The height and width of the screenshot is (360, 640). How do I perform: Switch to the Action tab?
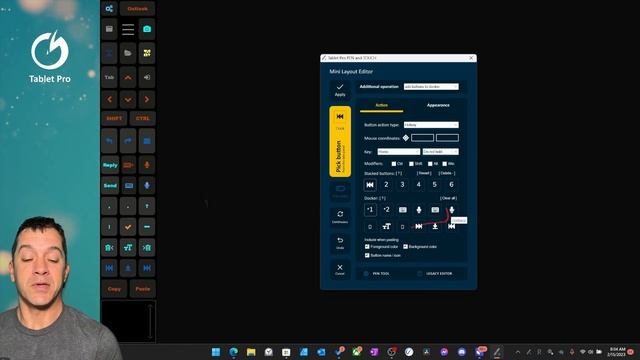(382, 105)
